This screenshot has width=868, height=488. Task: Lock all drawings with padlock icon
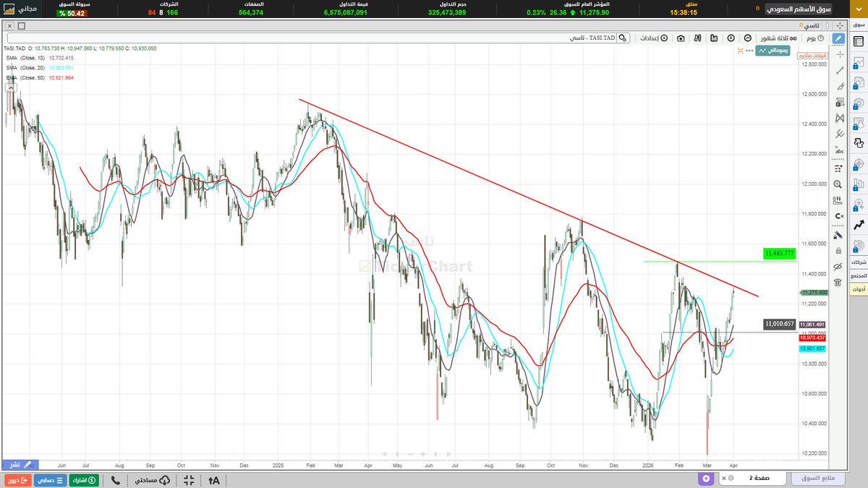[x=839, y=250]
